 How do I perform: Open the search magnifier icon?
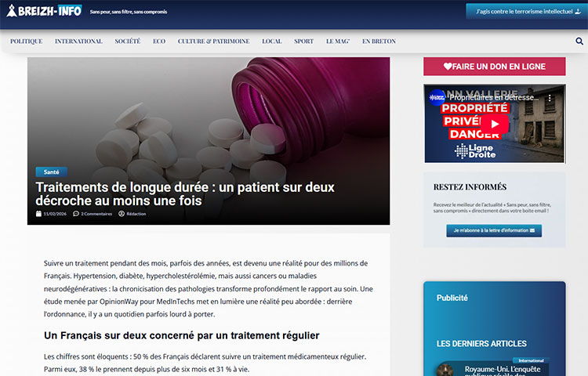579,42
